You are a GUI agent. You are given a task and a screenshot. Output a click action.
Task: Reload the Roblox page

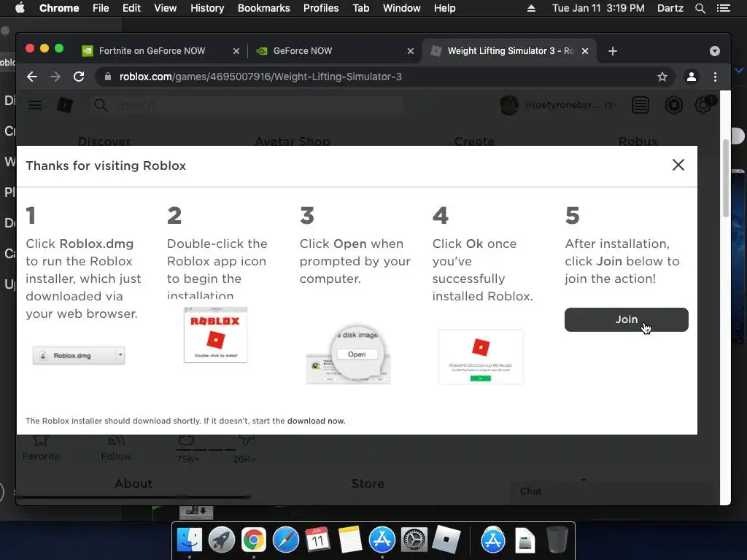[79, 77]
